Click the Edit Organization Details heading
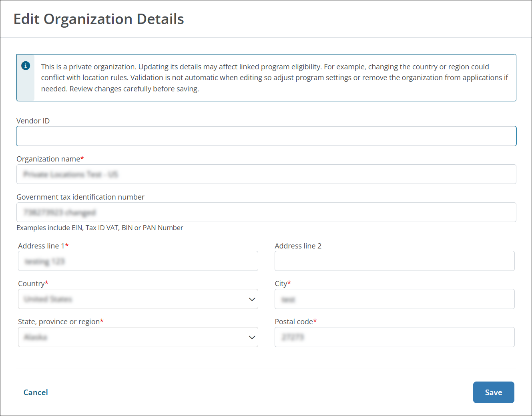This screenshot has height=416, width=532. 99,19
